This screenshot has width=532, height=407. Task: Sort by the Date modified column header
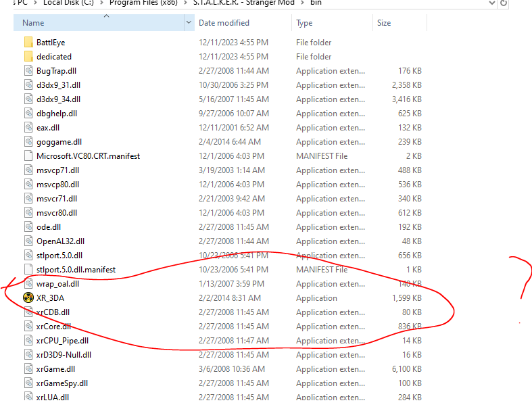[243, 23]
